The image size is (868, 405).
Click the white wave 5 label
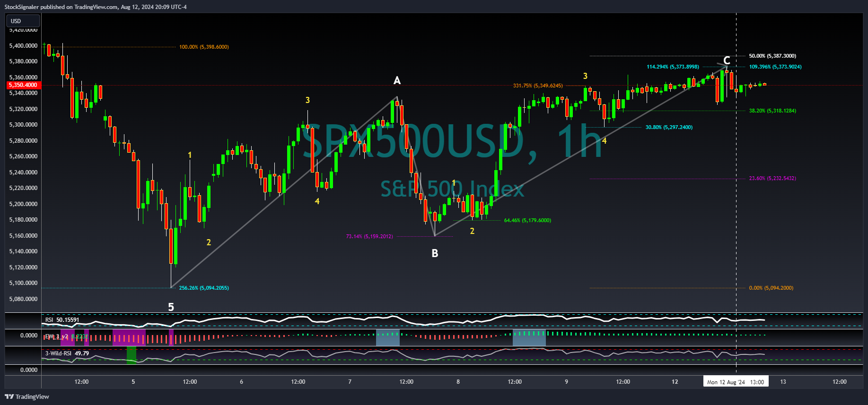pyautogui.click(x=171, y=307)
